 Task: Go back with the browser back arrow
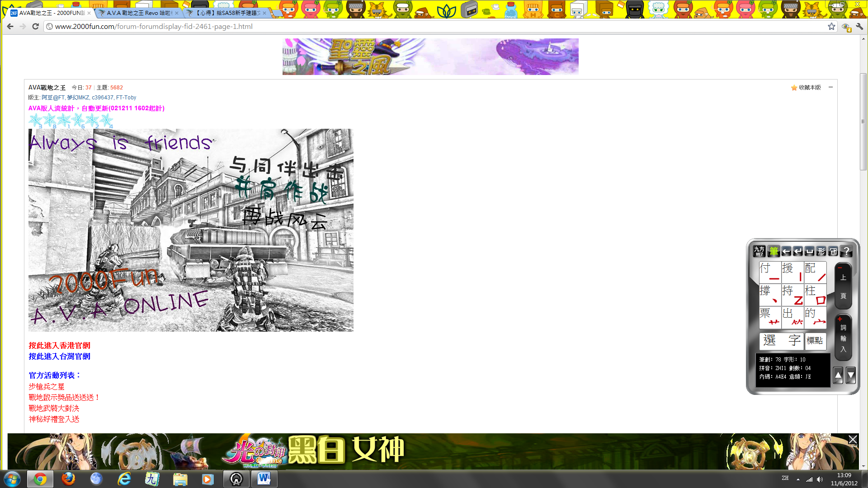coord(10,26)
